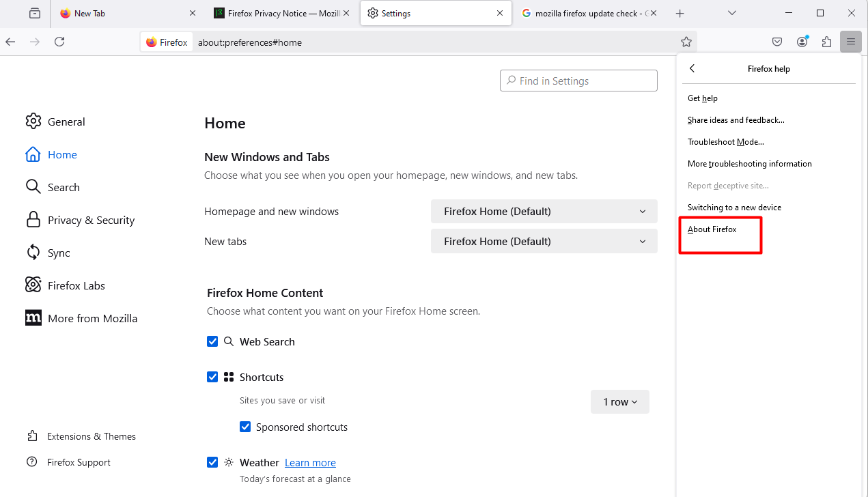Open Firefox Support link
868x497 pixels.
click(x=68, y=462)
